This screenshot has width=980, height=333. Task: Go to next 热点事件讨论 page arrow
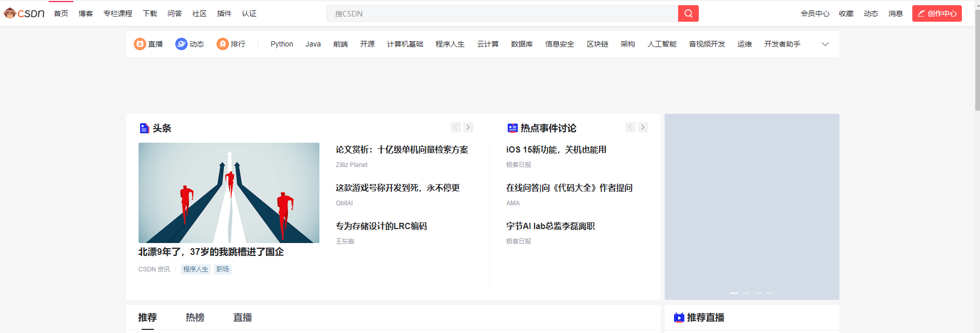tap(643, 127)
